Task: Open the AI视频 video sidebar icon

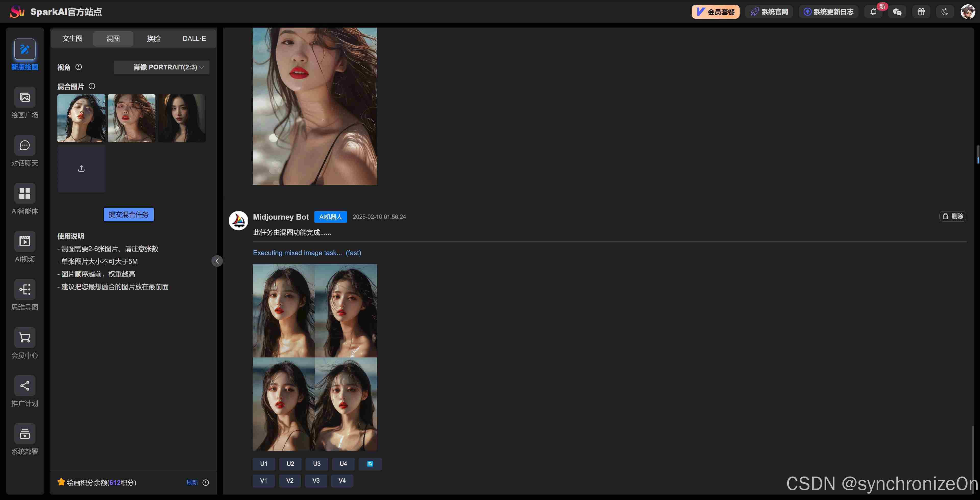Action: (x=25, y=241)
